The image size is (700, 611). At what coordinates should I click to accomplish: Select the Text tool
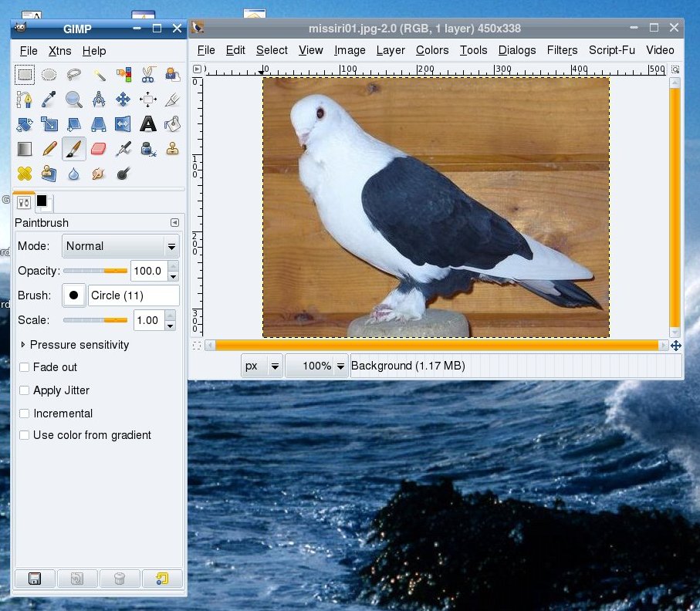click(x=147, y=123)
